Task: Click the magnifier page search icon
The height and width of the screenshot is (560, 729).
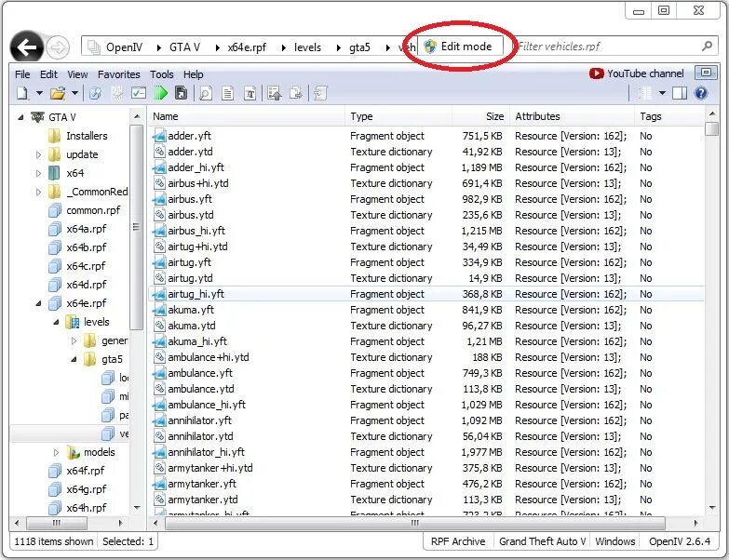Action: [x=206, y=93]
